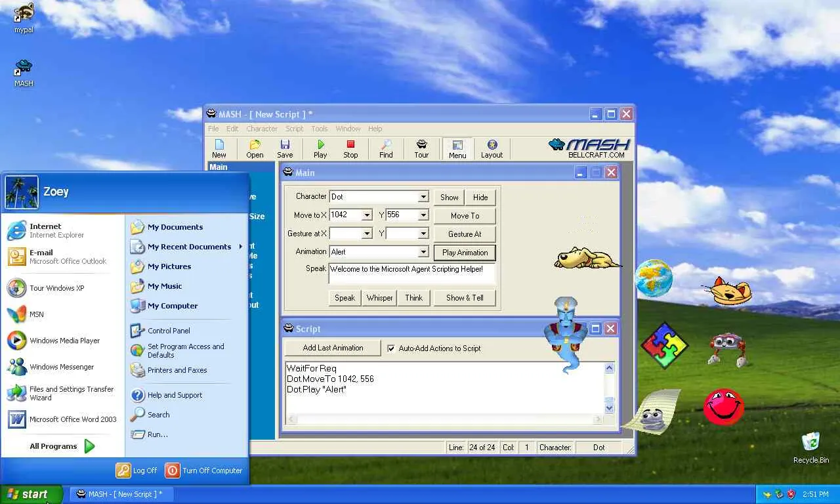Stop script playback with the Stop icon
Viewport: 840px width, 504px height.
pyautogui.click(x=350, y=149)
